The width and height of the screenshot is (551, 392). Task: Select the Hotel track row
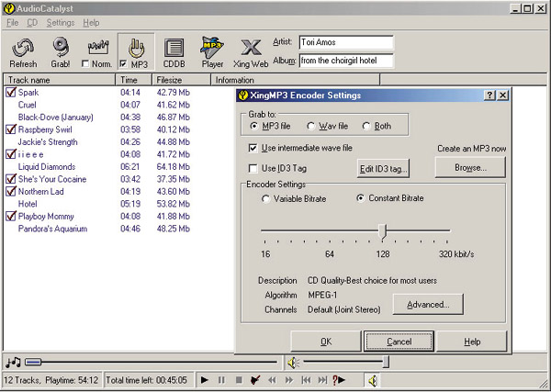(28, 204)
